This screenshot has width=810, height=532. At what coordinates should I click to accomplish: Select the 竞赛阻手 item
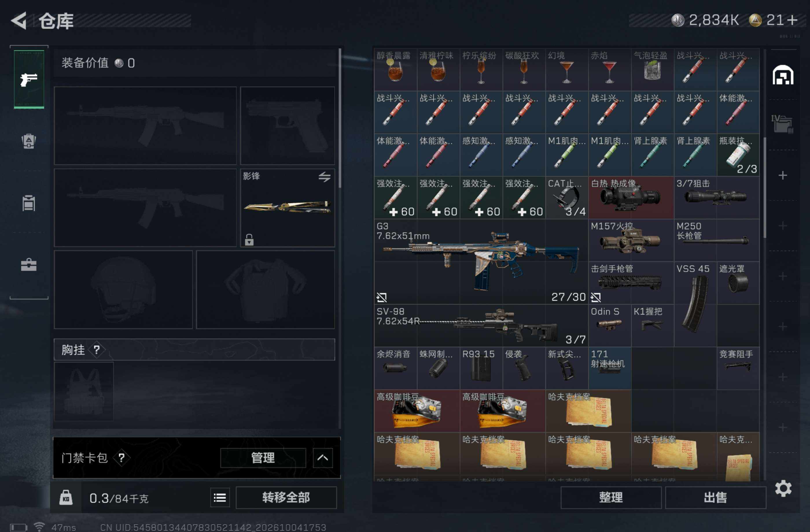point(738,368)
